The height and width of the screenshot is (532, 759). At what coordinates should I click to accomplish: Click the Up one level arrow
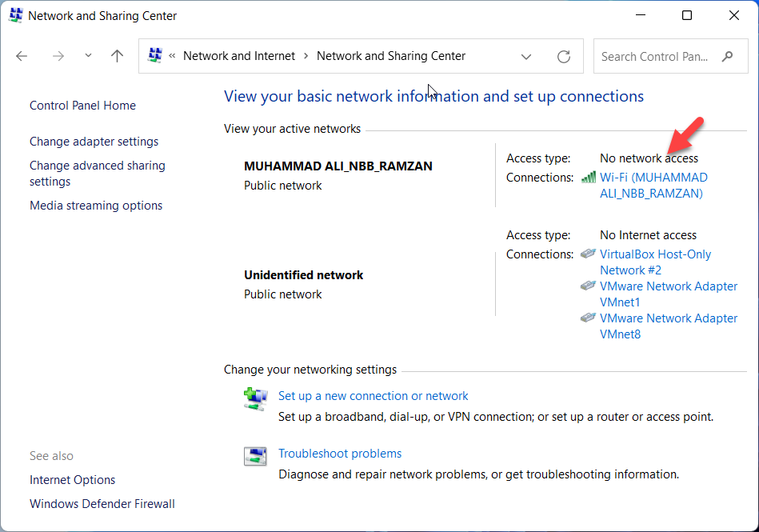pos(118,56)
